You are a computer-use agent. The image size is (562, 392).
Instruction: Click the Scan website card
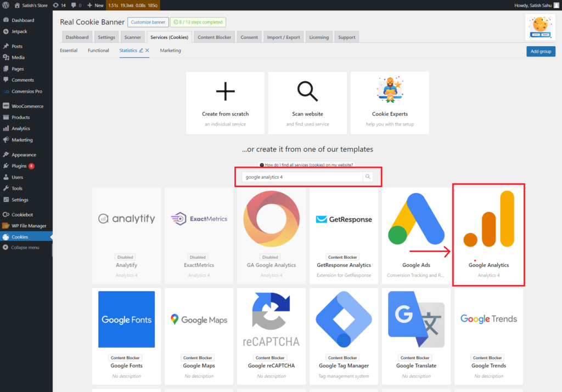(x=307, y=103)
